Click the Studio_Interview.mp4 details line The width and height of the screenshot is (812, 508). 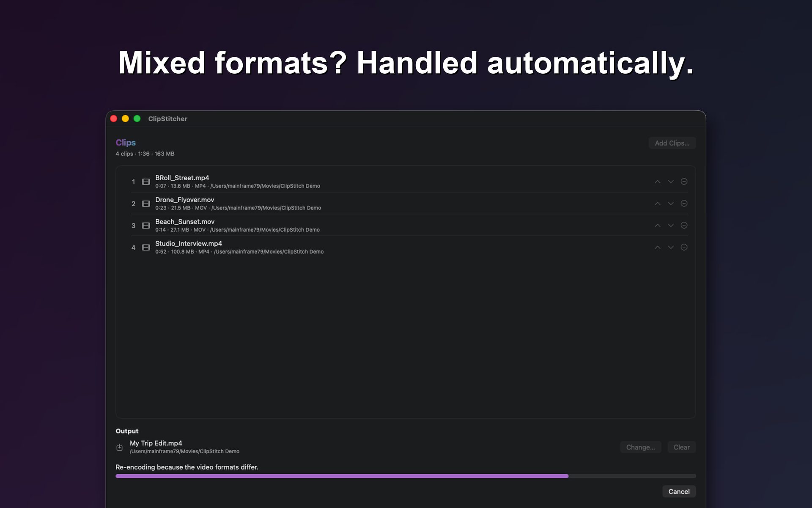coord(239,251)
